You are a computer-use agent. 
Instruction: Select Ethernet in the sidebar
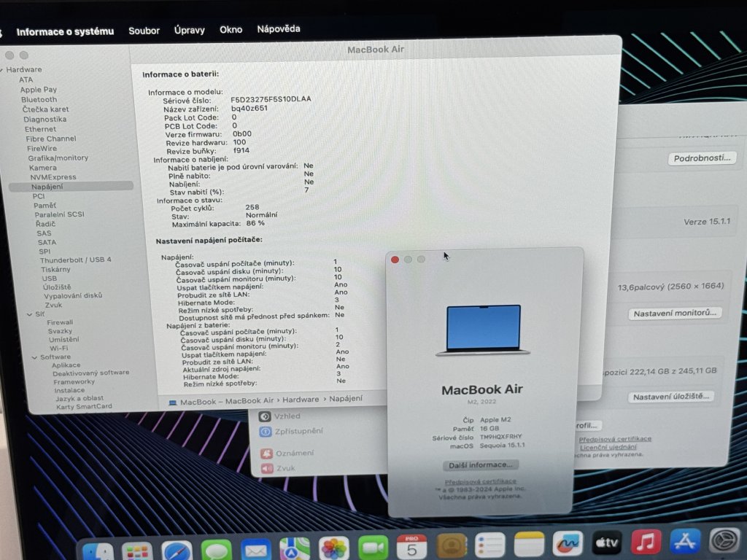[x=41, y=129]
